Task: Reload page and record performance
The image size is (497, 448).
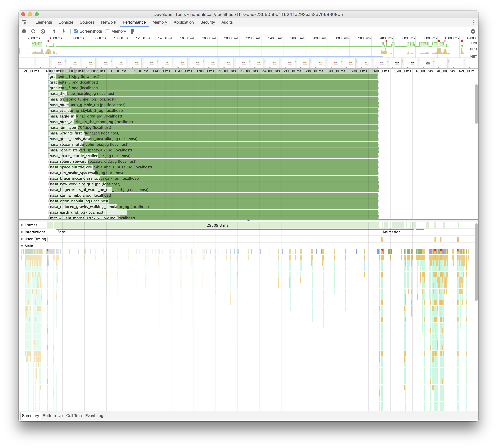Action: [x=33, y=31]
